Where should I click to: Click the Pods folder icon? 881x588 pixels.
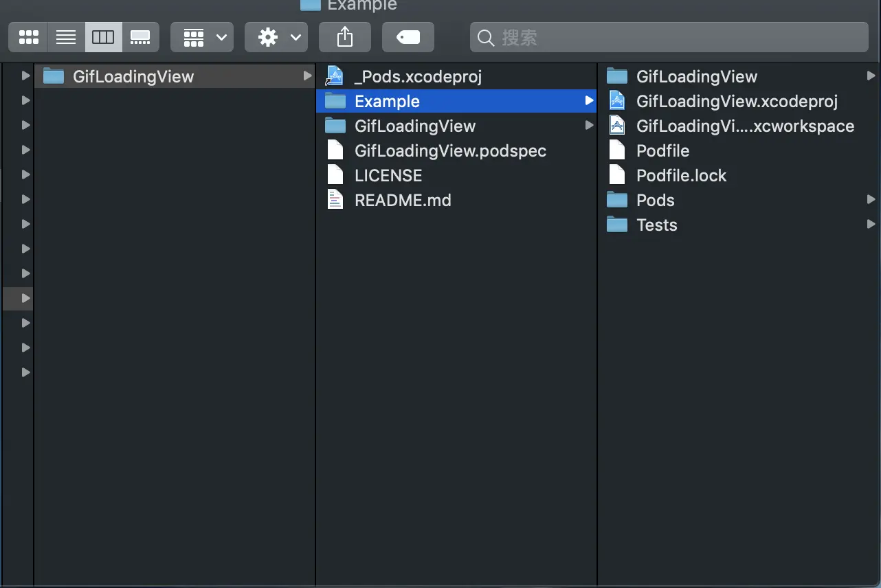pyautogui.click(x=617, y=200)
